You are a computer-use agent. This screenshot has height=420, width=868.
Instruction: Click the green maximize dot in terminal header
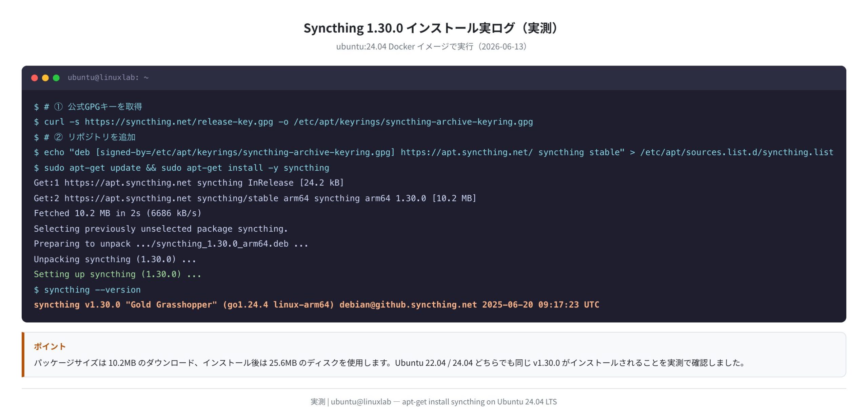56,78
